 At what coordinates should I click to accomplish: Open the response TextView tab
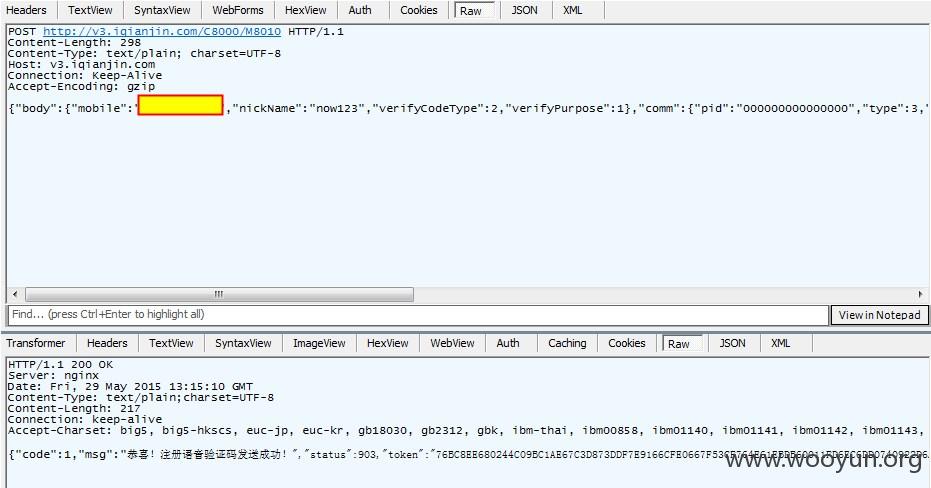172,343
